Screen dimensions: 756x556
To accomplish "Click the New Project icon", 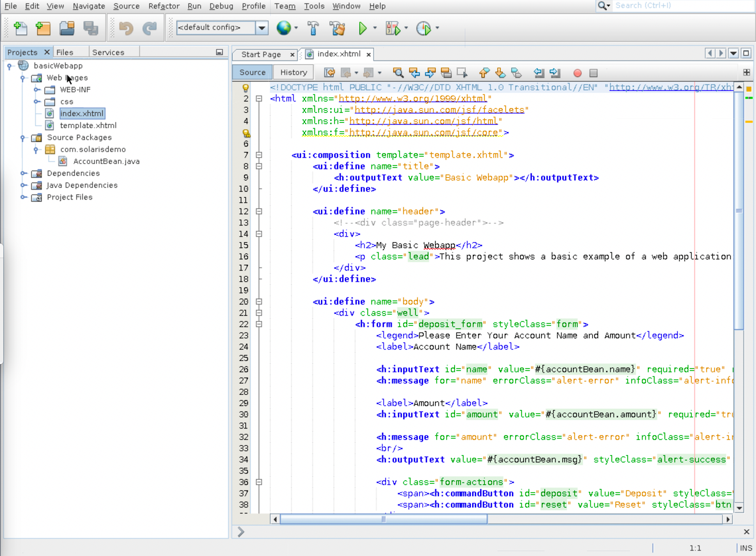I will tap(43, 29).
